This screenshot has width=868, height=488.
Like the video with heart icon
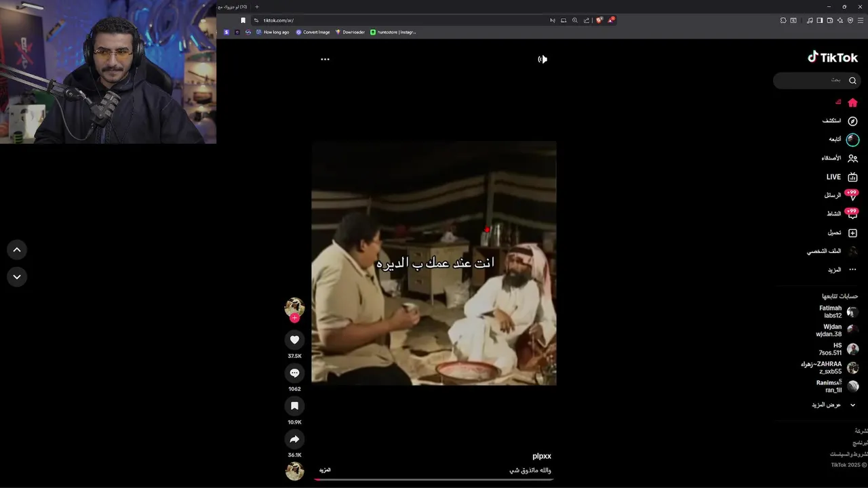[294, 340]
